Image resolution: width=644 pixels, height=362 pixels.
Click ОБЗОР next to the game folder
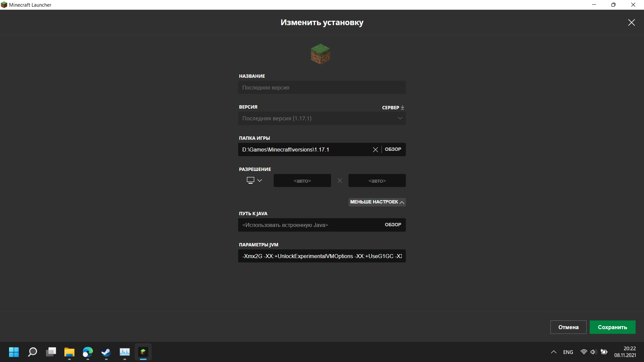pos(393,149)
